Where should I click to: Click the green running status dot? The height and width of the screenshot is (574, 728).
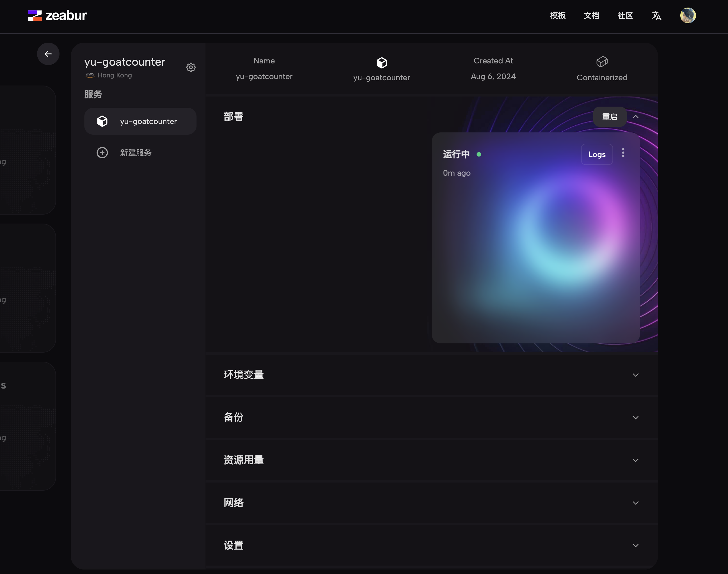pyautogui.click(x=479, y=155)
